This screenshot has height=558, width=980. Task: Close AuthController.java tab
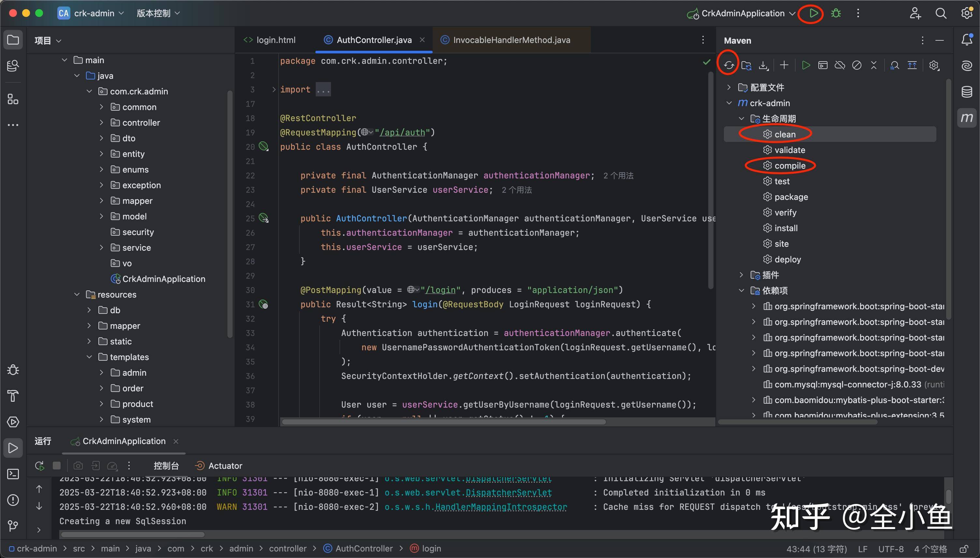pyautogui.click(x=422, y=40)
